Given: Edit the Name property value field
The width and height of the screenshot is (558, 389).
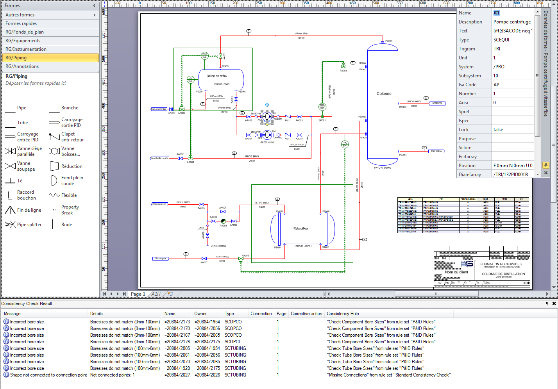Looking at the screenshot, I should (513, 13).
